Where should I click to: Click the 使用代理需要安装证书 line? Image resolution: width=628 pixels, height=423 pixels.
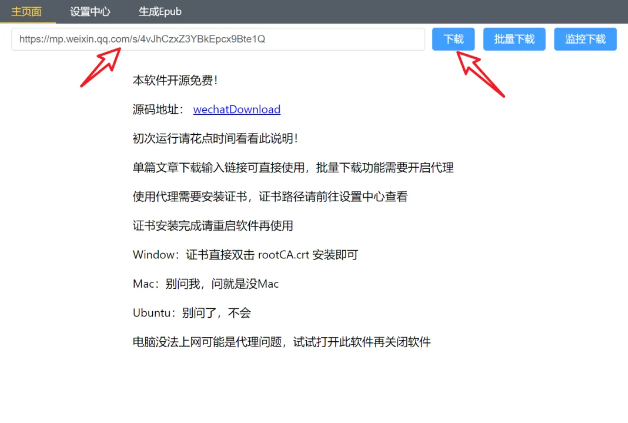270,196
